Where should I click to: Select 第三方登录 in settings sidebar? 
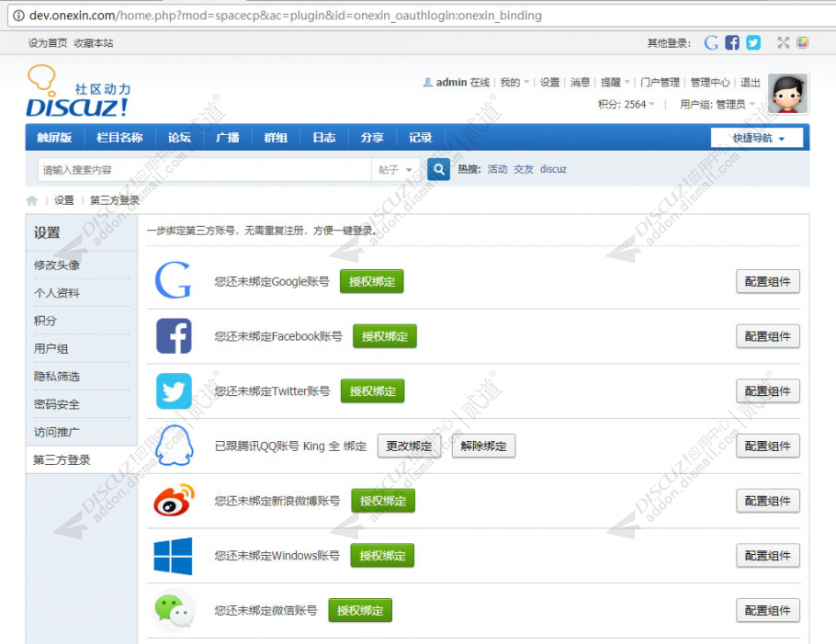(62, 459)
